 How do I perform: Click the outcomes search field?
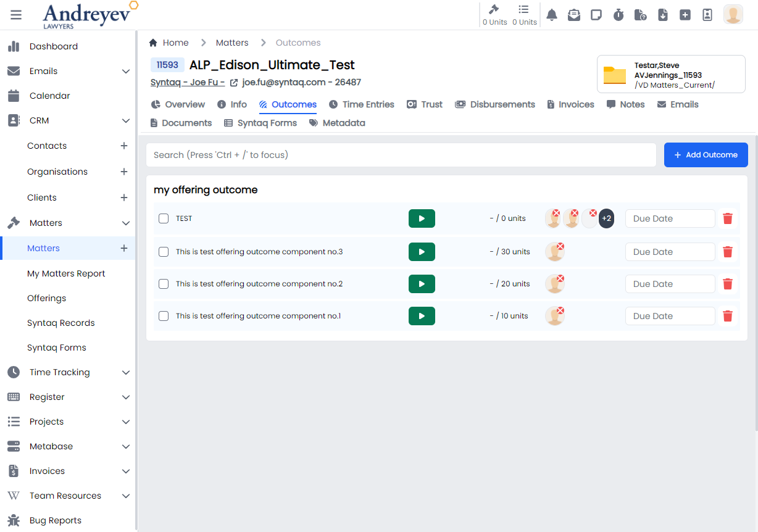(401, 155)
